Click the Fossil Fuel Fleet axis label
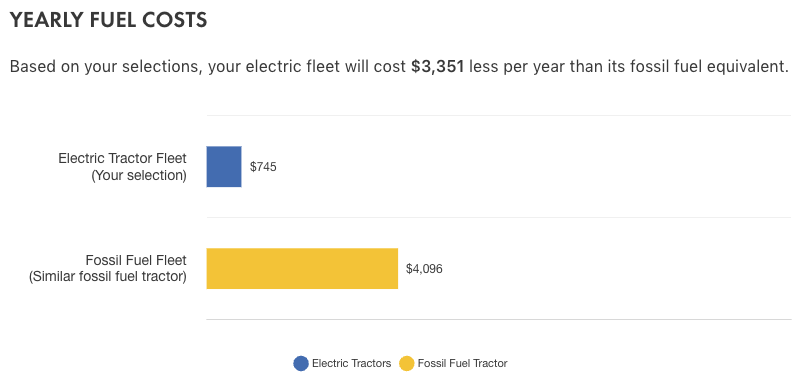This screenshot has width=802, height=390. tap(136, 260)
